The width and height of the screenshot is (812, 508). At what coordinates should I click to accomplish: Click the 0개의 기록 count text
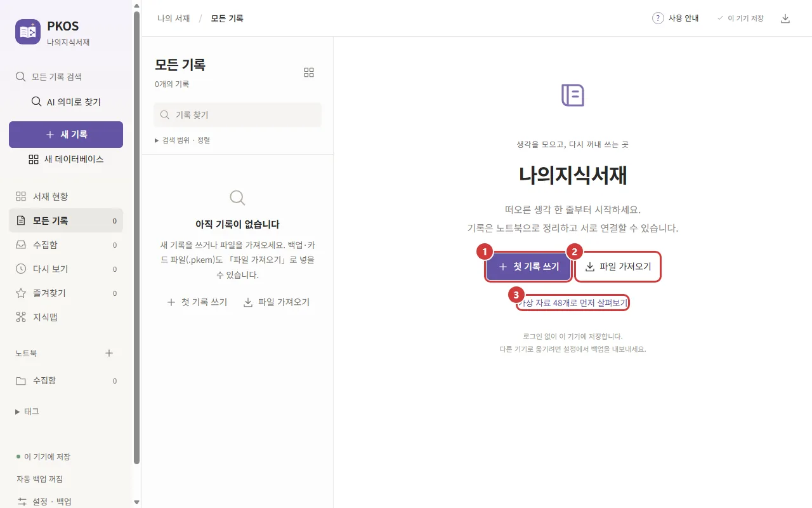coord(172,84)
